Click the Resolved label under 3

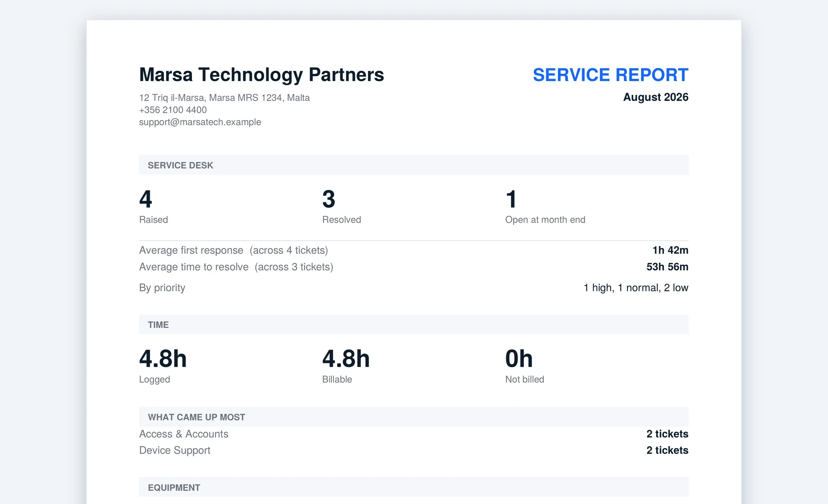(x=342, y=219)
